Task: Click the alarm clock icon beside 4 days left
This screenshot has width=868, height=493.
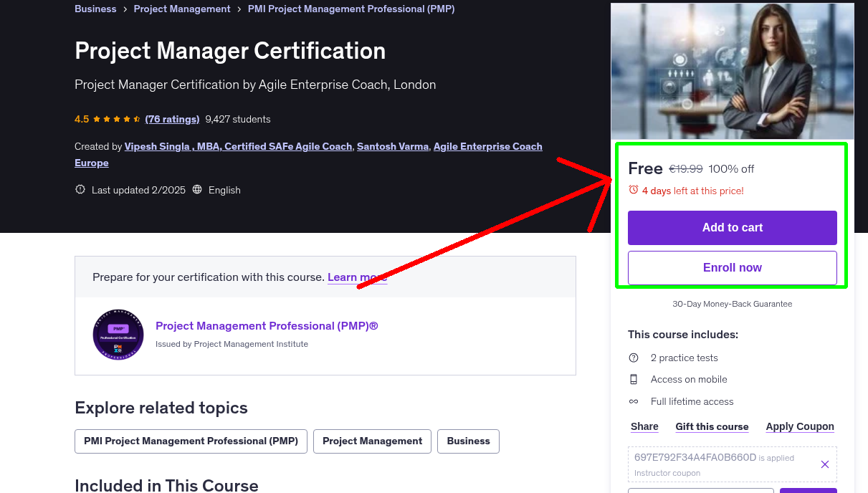Action: [x=633, y=190]
